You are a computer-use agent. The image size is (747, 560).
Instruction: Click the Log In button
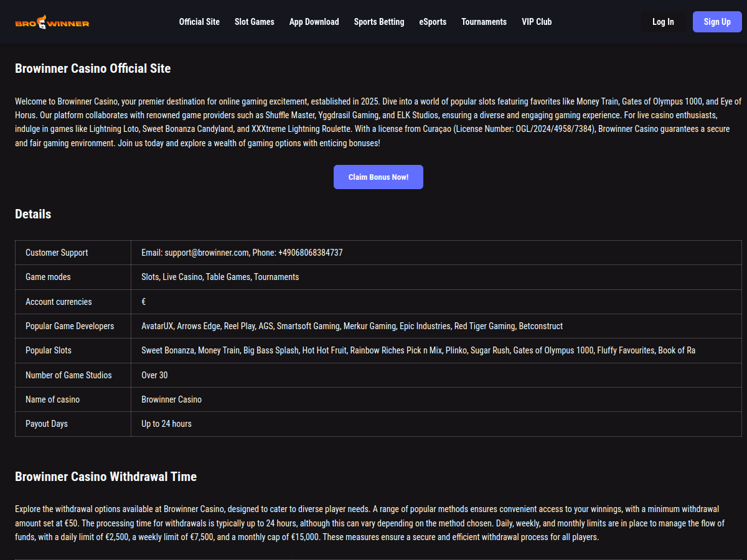coord(663,22)
